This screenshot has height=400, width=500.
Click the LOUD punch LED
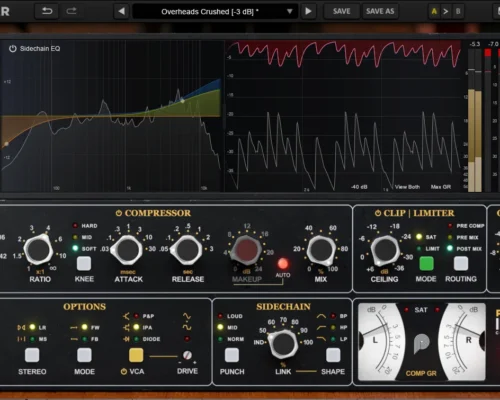click(220, 316)
